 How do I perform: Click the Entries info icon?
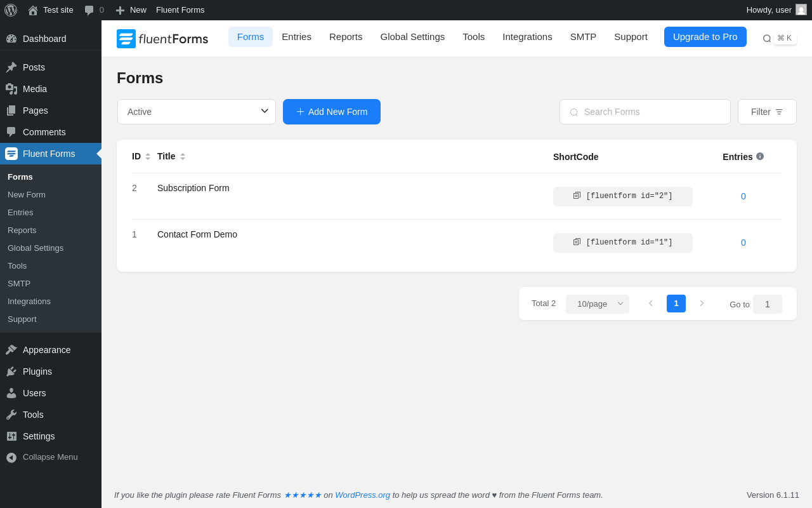(760, 156)
